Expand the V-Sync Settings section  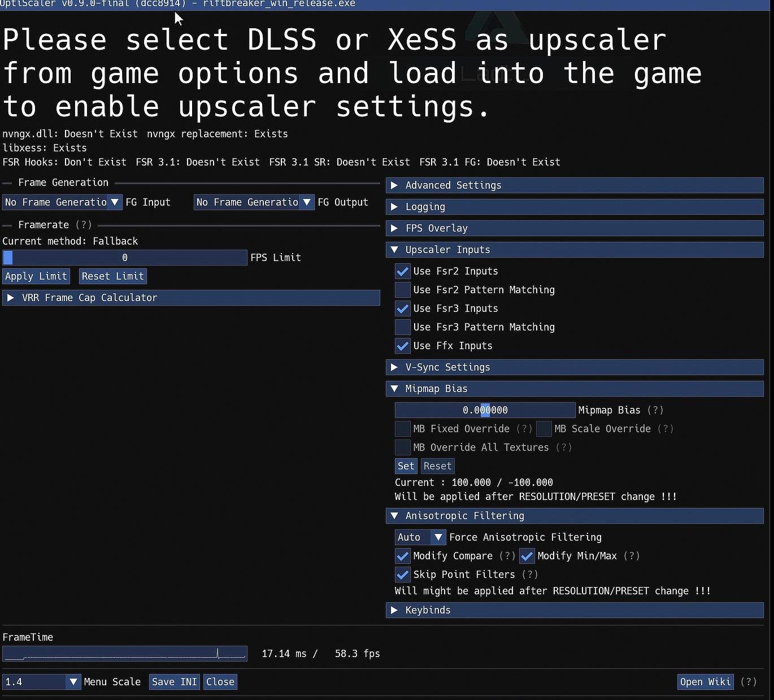575,367
